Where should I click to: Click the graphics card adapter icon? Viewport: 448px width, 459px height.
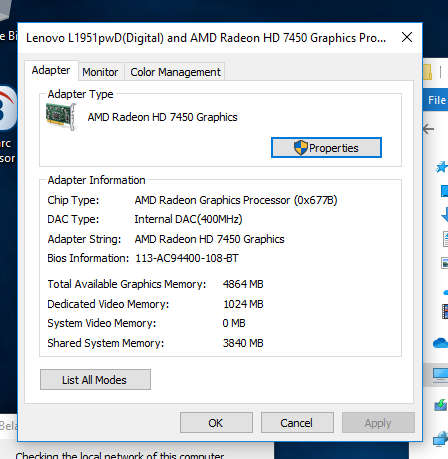tap(61, 116)
